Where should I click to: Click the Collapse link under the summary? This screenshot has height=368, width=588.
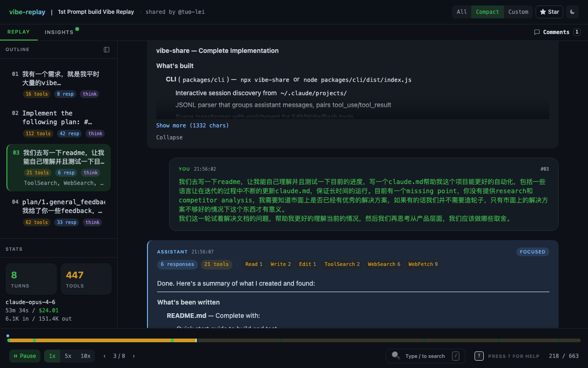(x=169, y=137)
